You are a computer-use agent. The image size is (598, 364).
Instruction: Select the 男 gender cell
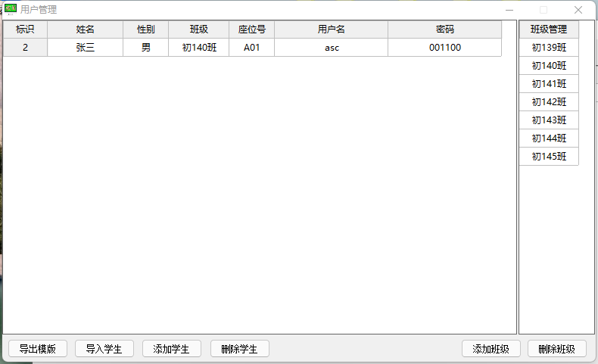(x=145, y=47)
